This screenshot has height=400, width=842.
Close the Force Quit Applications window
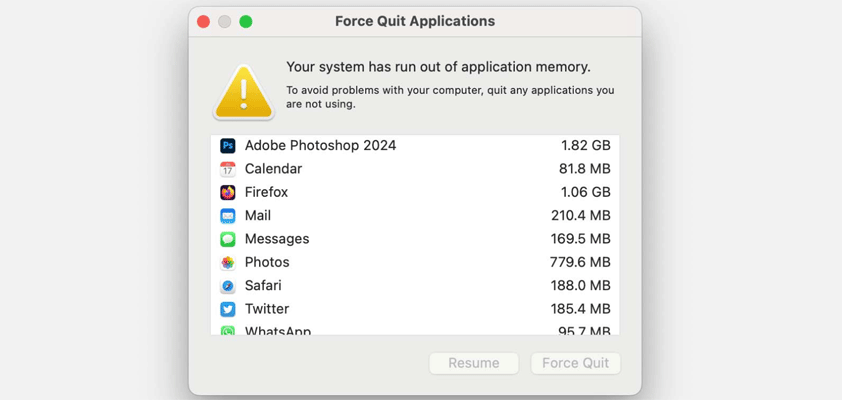[204, 21]
